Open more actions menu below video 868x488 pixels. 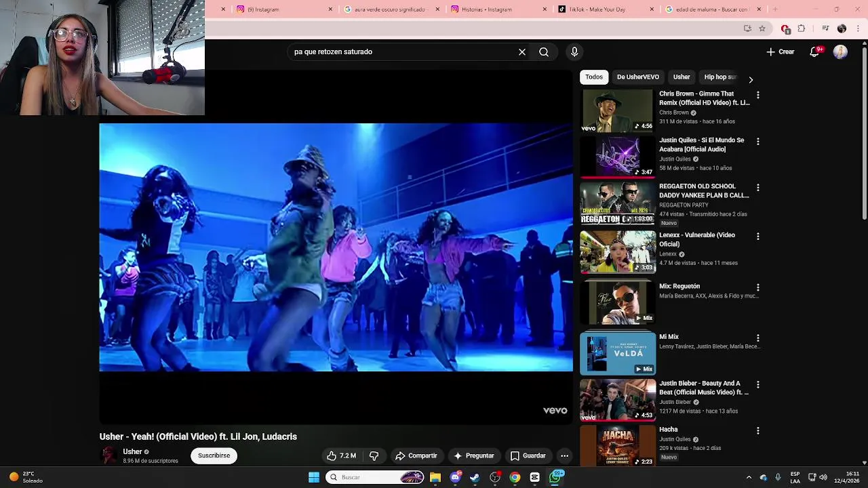[564, 456]
